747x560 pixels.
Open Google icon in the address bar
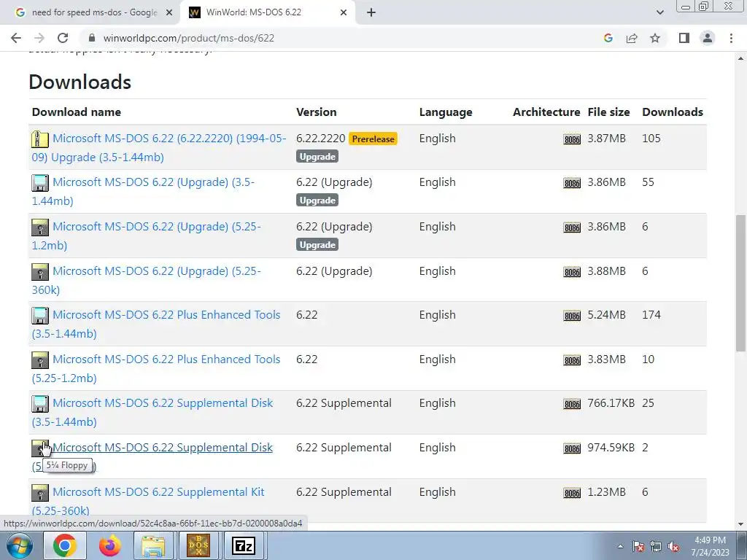pos(608,38)
